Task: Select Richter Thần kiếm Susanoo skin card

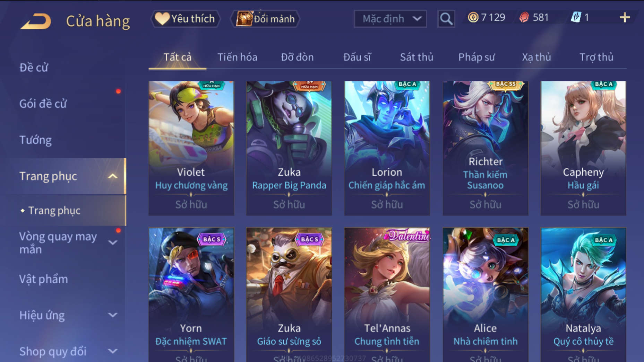Action: point(485,148)
